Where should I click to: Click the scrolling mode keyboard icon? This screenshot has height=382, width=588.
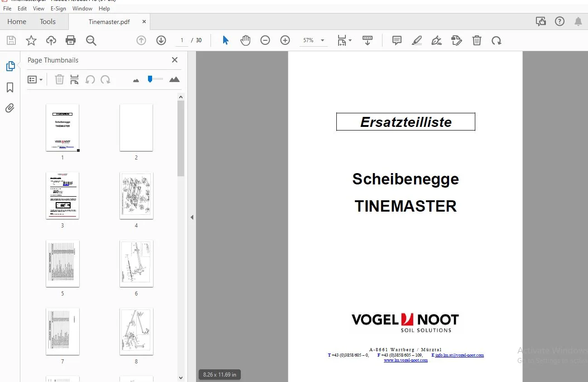(368, 40)
